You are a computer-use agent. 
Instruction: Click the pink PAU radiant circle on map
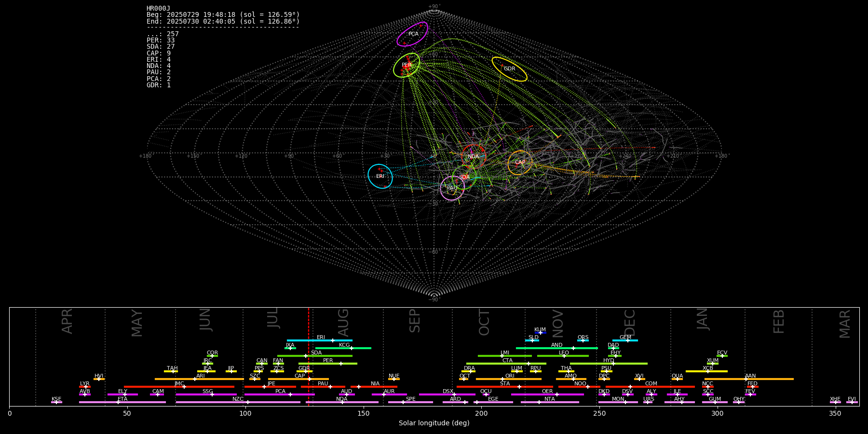click(452, 188)
